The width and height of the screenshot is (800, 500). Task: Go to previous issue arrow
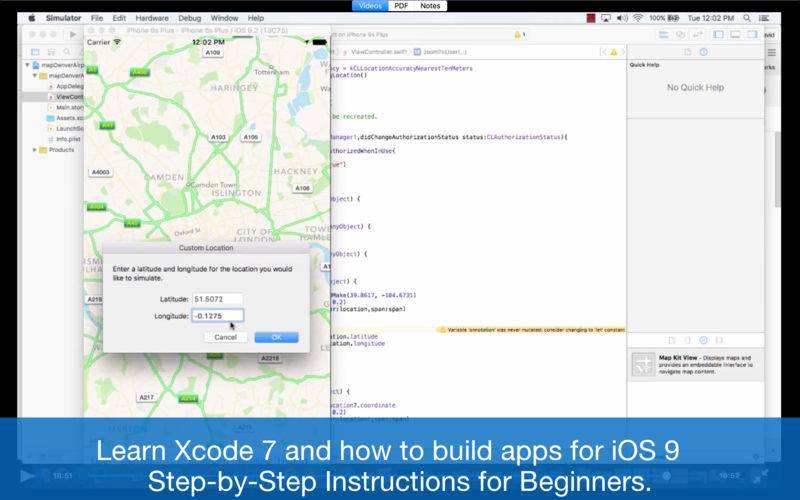(603, 52)
